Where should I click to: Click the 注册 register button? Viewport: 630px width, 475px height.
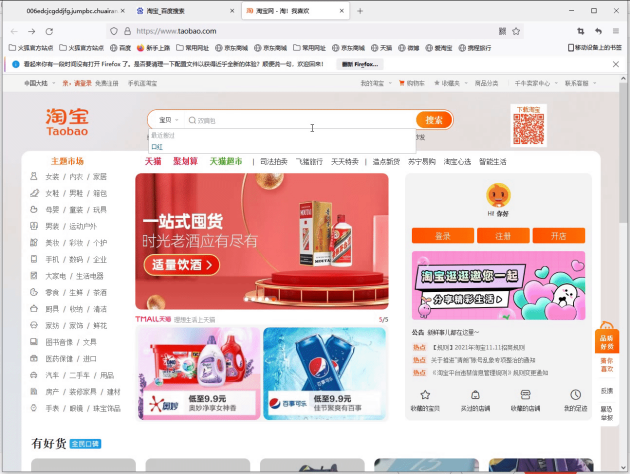[503, 236]
